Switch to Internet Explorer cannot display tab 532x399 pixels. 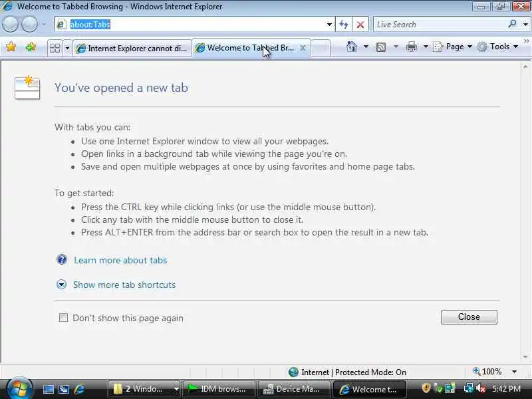click(132, 48)
